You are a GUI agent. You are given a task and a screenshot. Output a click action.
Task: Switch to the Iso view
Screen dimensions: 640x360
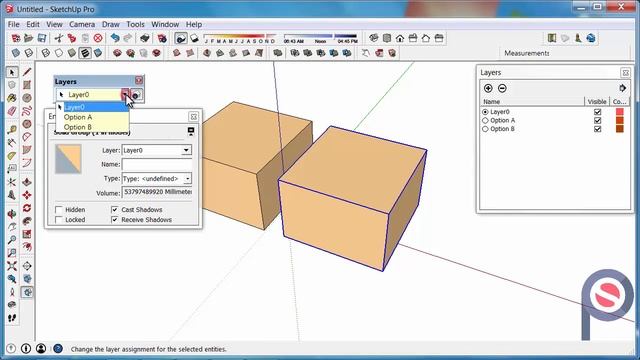pyautogui.click(x=374, y=38)
